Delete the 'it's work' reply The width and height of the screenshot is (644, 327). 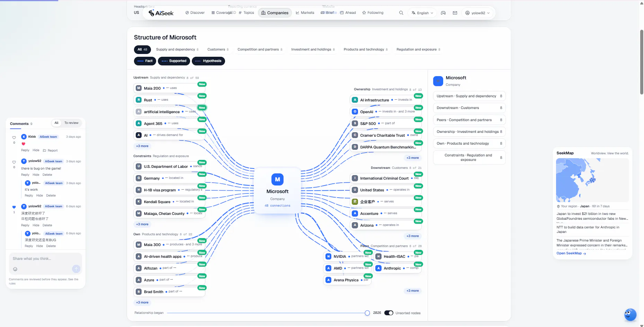tap(51, 196)
